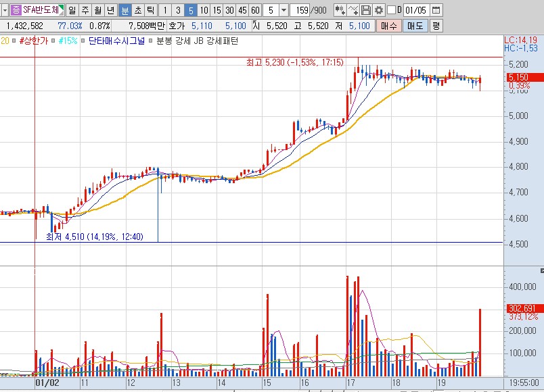The width and height of the screenshot is (544, 392).
Task: Click the 7,508백만 trade amount value
Action: [147, 26]
